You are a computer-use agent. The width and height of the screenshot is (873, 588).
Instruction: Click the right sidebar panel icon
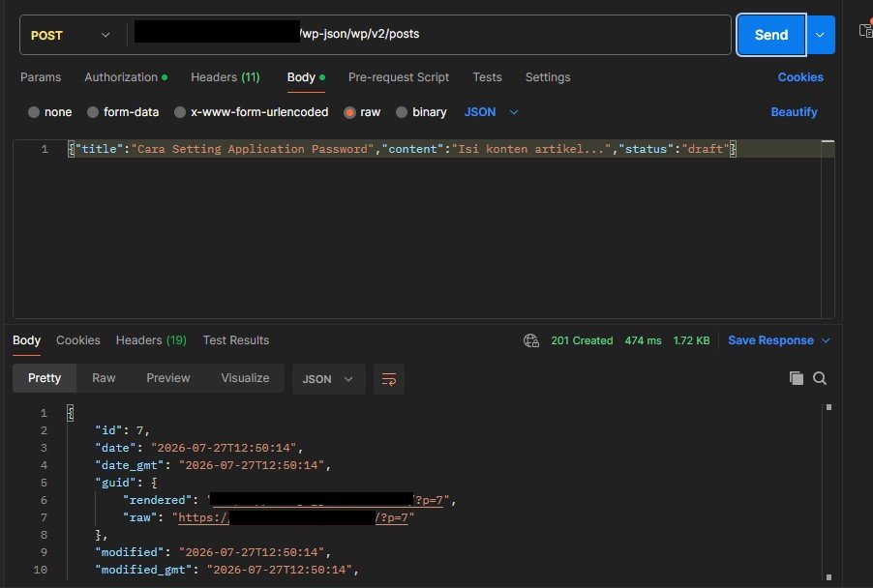pyautogui.click(x=865, y=31)
